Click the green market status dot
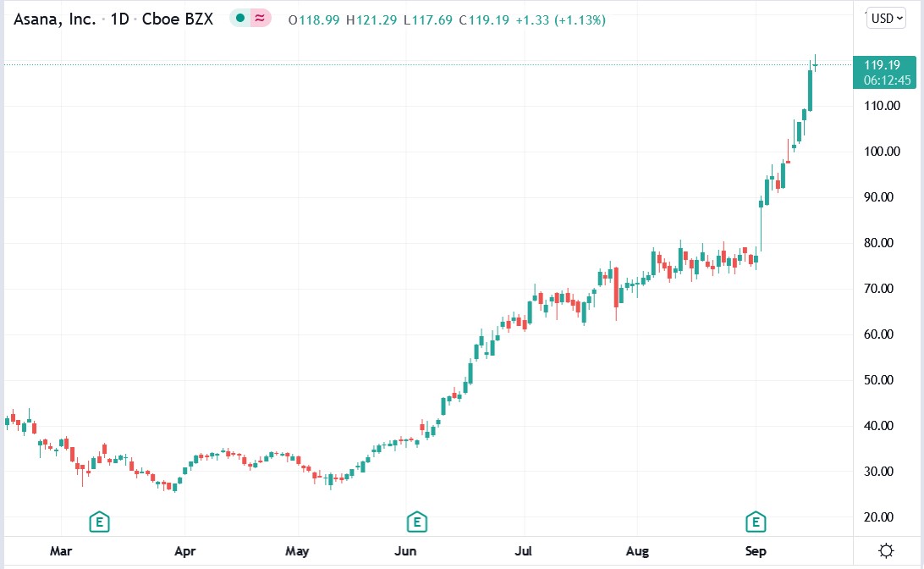Image resolution: width=924 pixels, height=569 pixels. [x=239, y=18]
